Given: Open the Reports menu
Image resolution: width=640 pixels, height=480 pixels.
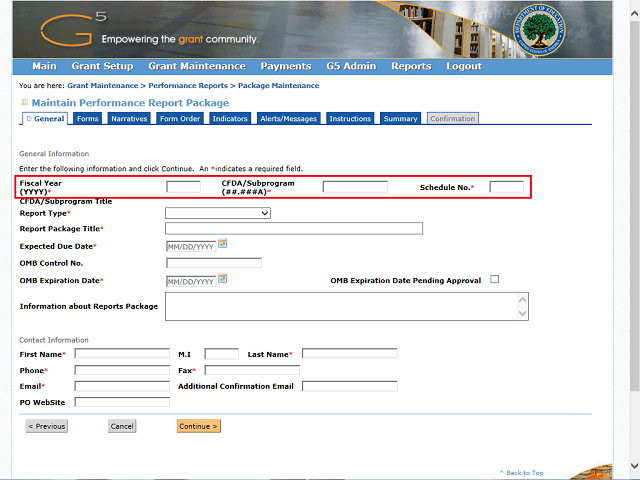Looking at the screenshot, I should (411, 66).
